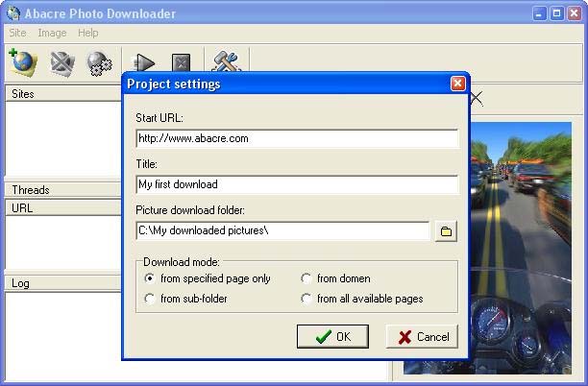The image size is (588, 386).
Task: Click the Title text field
Action: pos(296,184)
